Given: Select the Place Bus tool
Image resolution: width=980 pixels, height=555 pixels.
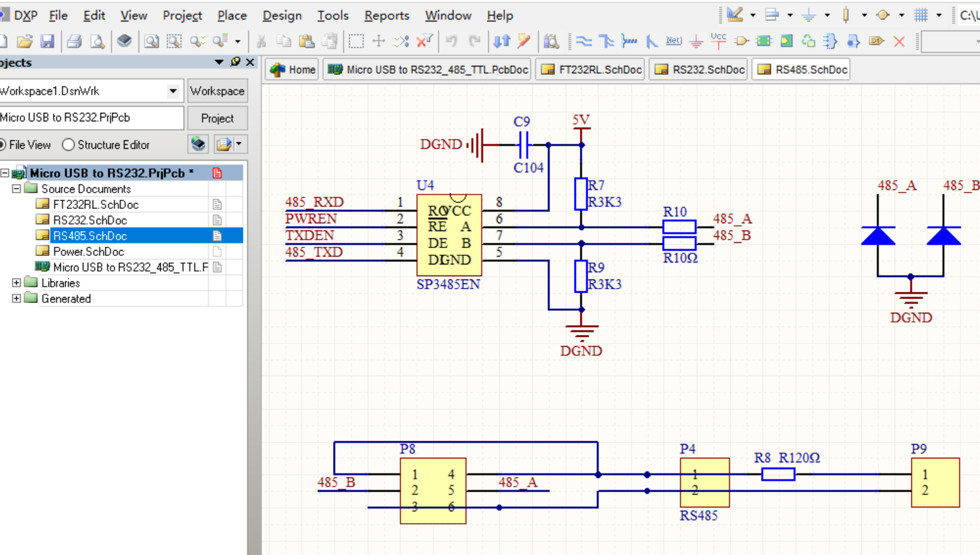Looking at the screenshot, I should (605, 40).
